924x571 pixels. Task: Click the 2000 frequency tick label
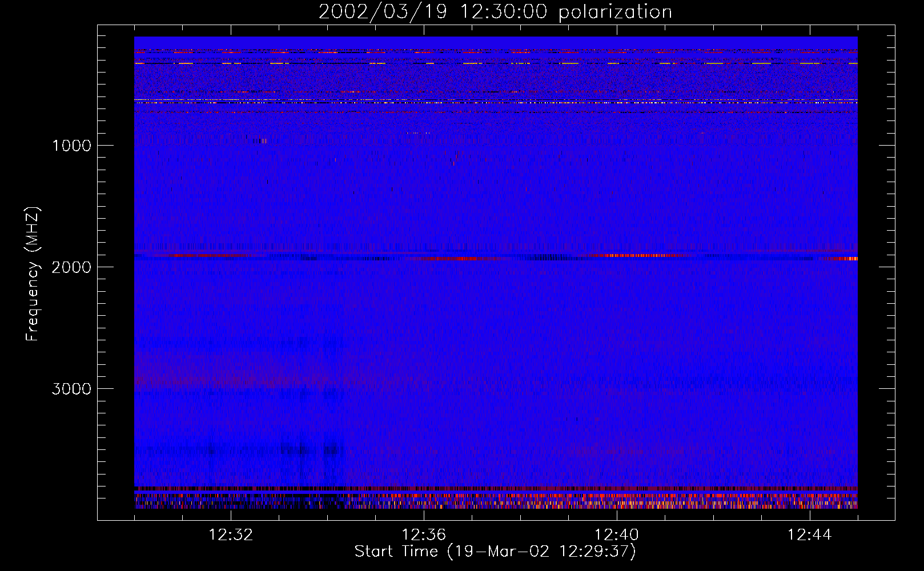click(71, 267)
